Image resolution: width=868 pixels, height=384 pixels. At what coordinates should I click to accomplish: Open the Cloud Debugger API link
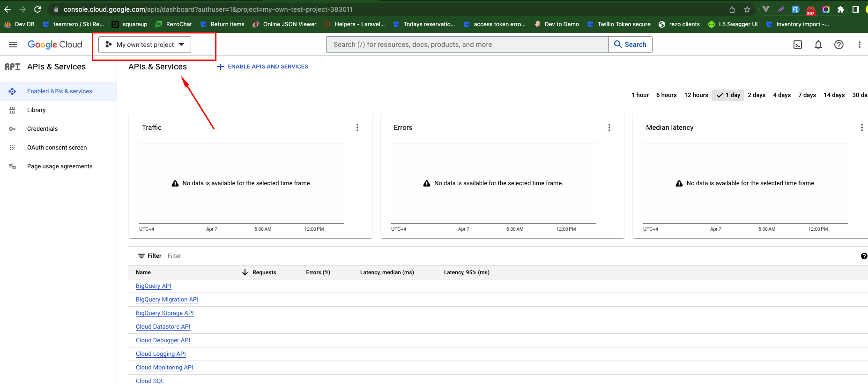click(163, 340)
